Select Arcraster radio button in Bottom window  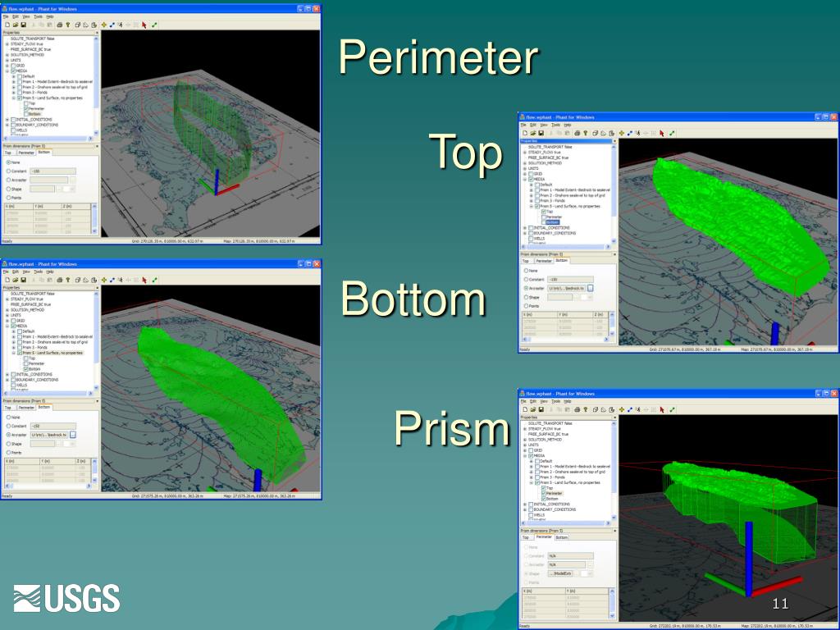[x=8, y=435]
